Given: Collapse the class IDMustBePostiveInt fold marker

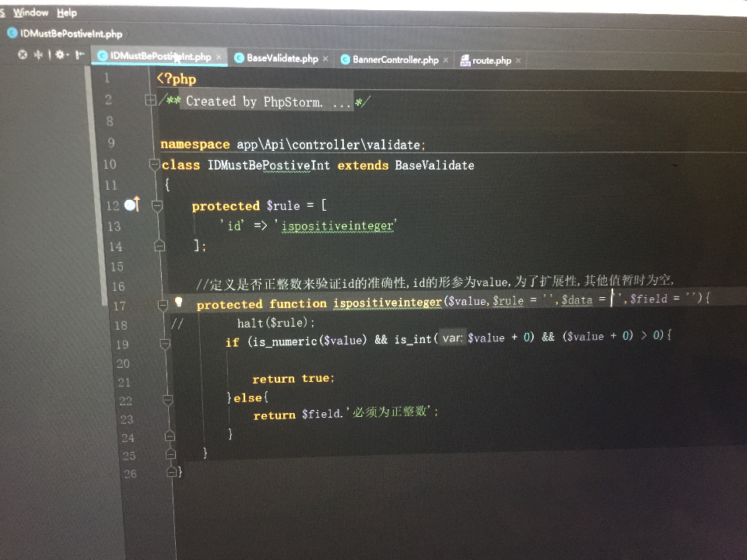Looking at the screenshot, I should tap(154, 165).
